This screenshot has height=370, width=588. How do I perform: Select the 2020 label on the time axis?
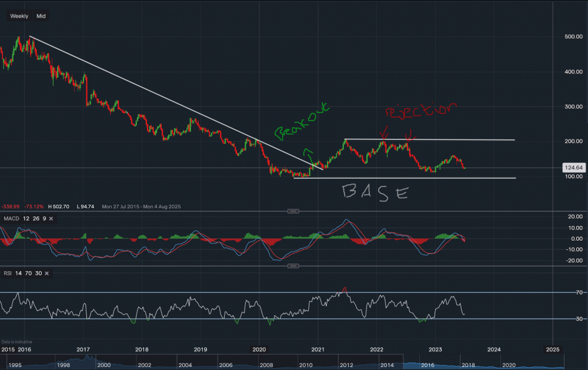coord(259,349)
